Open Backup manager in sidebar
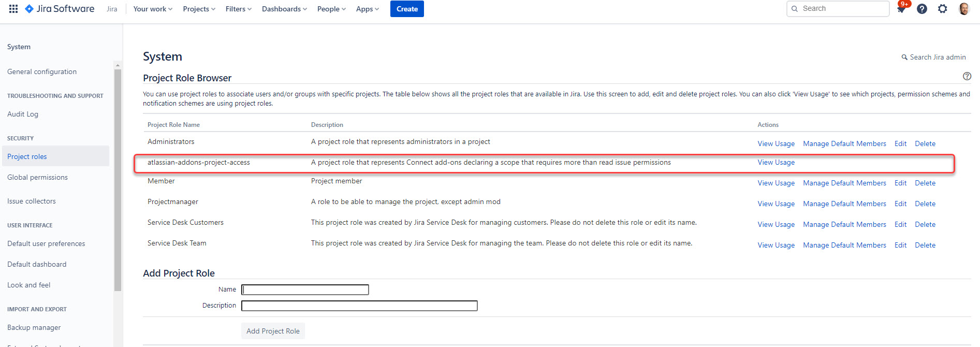The height and width of the screenshot is (347, 980). pos(34,327)
